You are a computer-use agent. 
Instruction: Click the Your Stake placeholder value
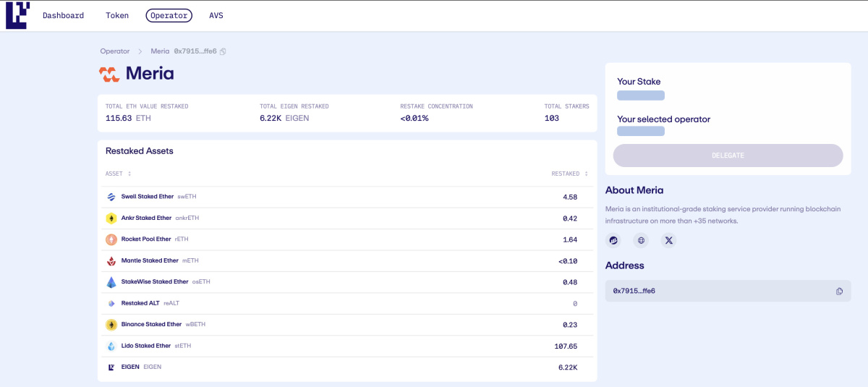pyautogui.click(x=641, y=95)
